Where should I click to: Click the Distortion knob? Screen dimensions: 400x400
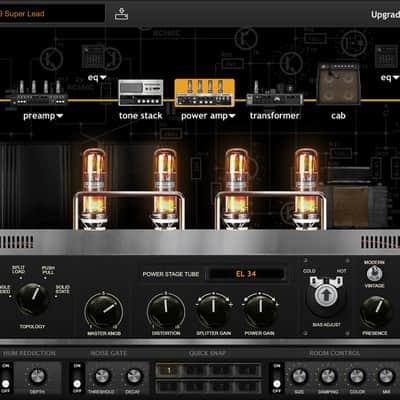click(166, 310)
